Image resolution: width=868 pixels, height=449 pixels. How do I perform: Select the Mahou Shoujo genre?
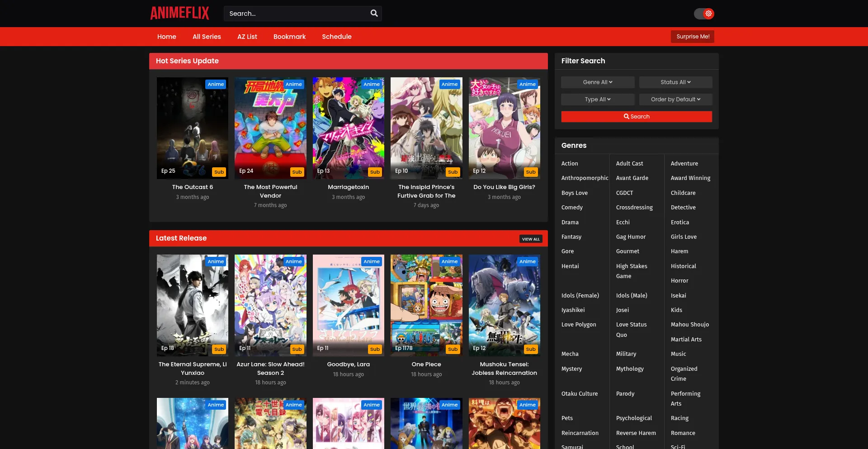(x=690, y=325)
